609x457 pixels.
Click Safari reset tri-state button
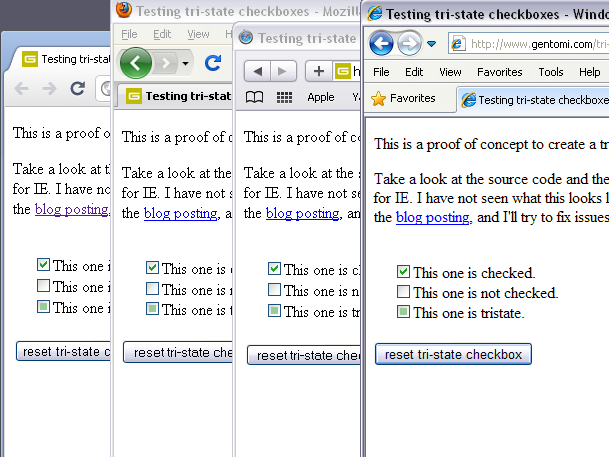tap(304, 355)
